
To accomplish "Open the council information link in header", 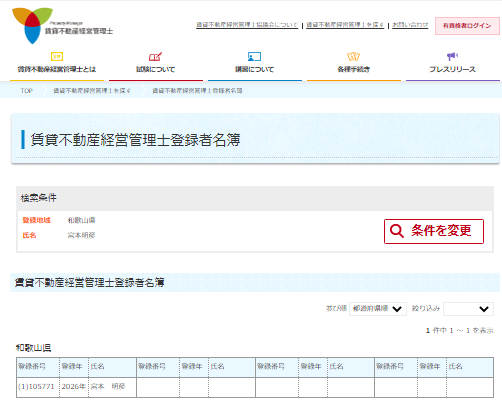I will coord(247,25).
